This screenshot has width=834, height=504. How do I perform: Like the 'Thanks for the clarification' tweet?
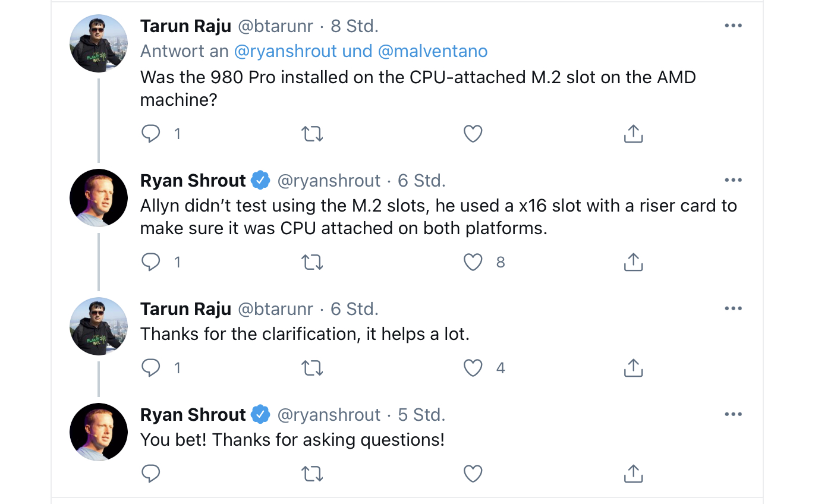[473, 368]
